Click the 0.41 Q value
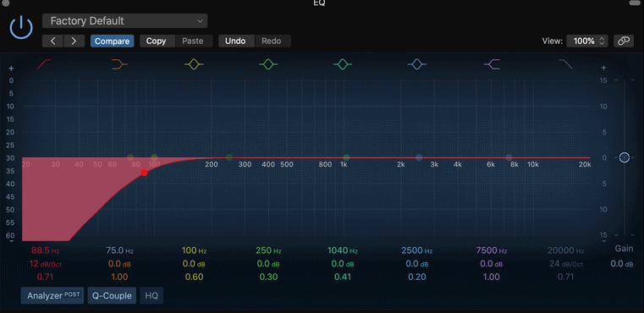This screenshot has height=313, width=644. pos(343,277)
